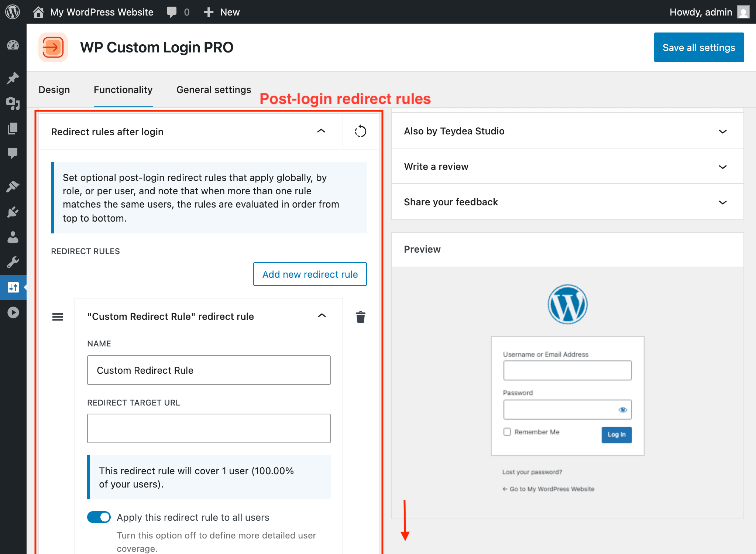Reset the redirect rules settings section
This screenshot has width=756, height=554.
[361, 131]
